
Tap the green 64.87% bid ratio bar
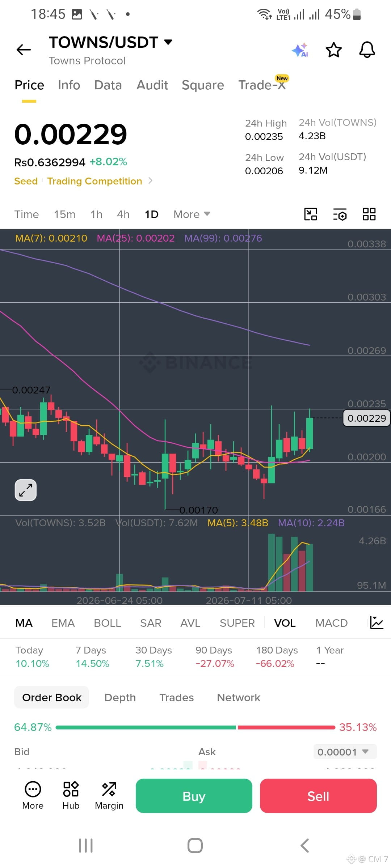146,727
